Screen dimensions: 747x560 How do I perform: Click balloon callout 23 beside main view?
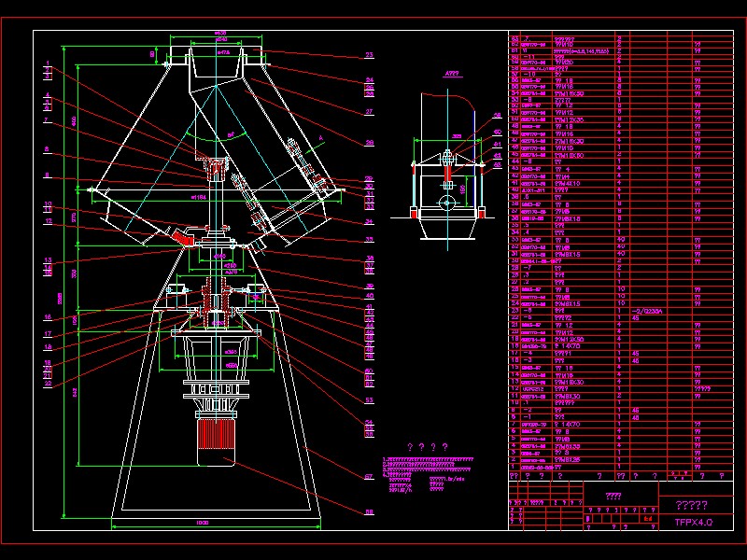click(369, 55)
